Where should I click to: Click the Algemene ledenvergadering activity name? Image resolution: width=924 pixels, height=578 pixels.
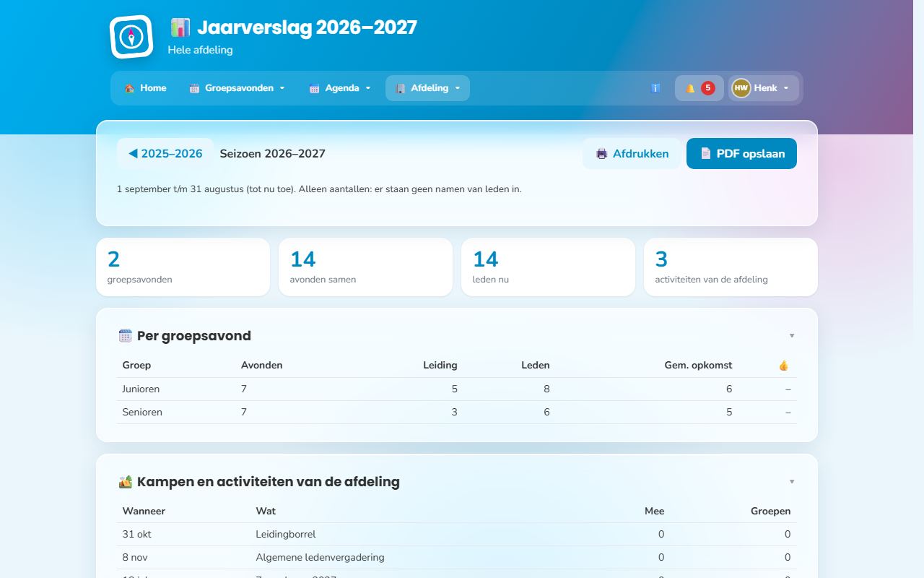click(x=320, y=558)
